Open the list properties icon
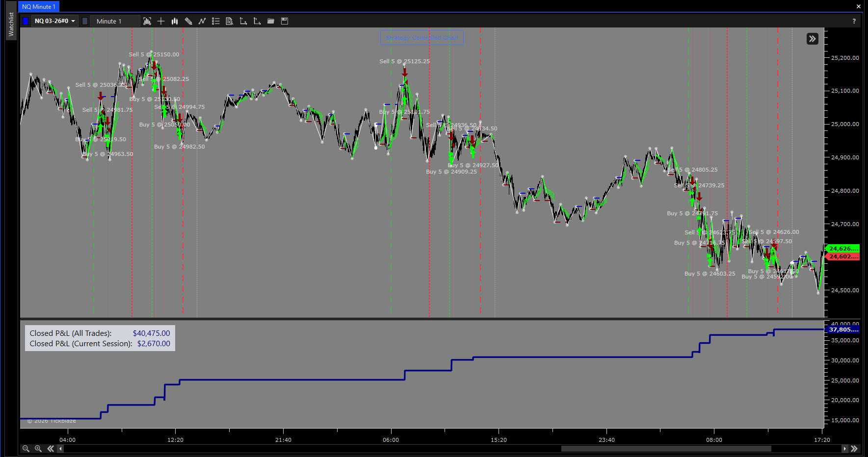The width and height of the screenshot is (868, 457). coord(216,21)
